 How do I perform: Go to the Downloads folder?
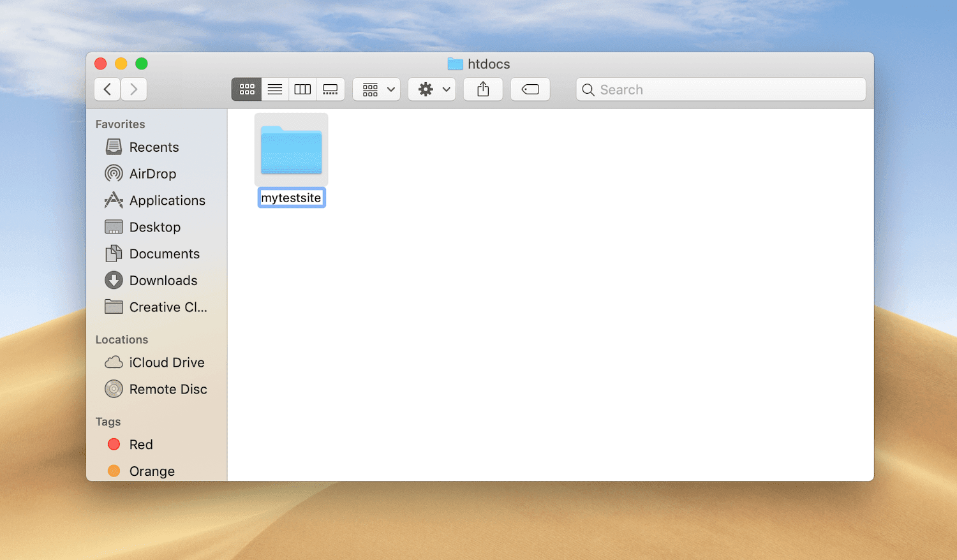(163, 281)
